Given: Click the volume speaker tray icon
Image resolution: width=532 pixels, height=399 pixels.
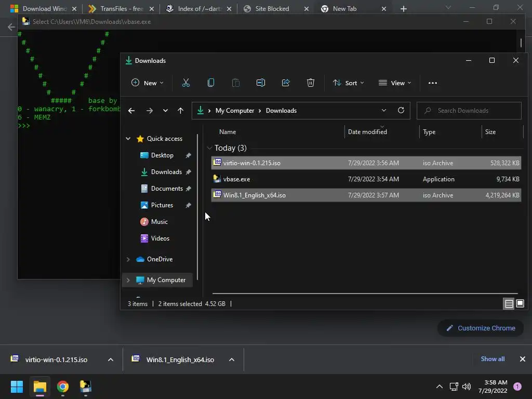Looking at the screenshot, I should 467,387.
